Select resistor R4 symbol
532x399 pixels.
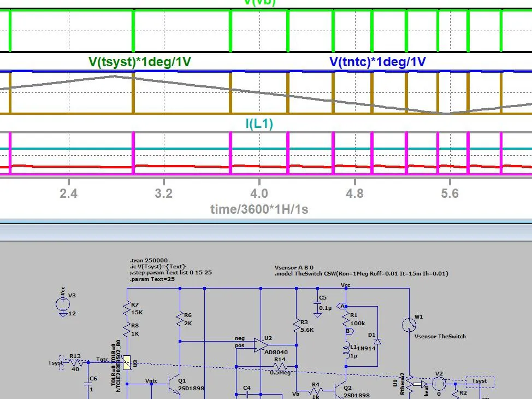[x=316, y=390]
